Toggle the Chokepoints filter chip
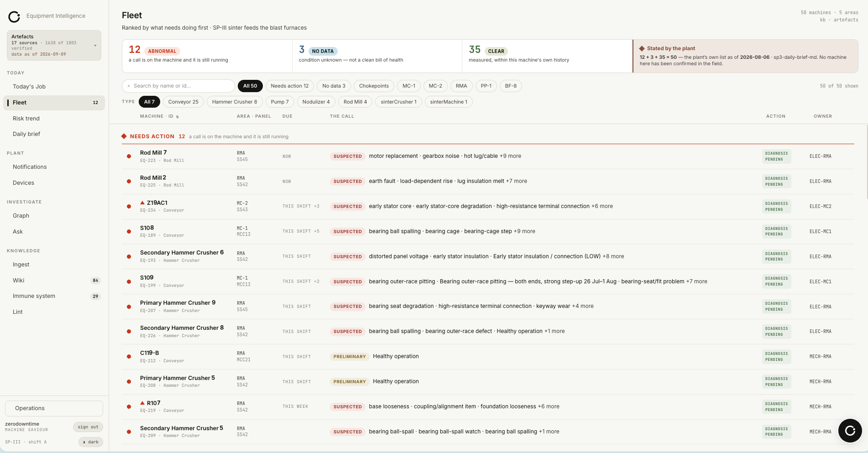The image size is (868, 453). [x=374, y=86]
